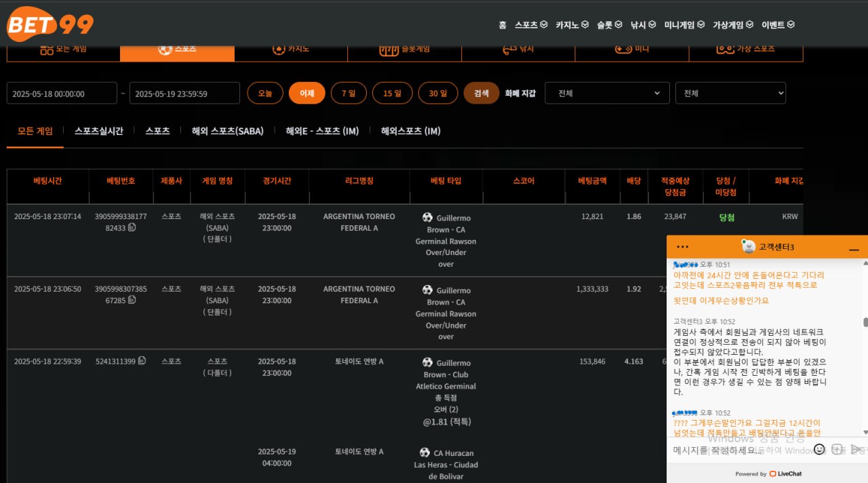This screenshot has width=868, height=483.
Task: Click the start date input field
Action: coord(62,94)
